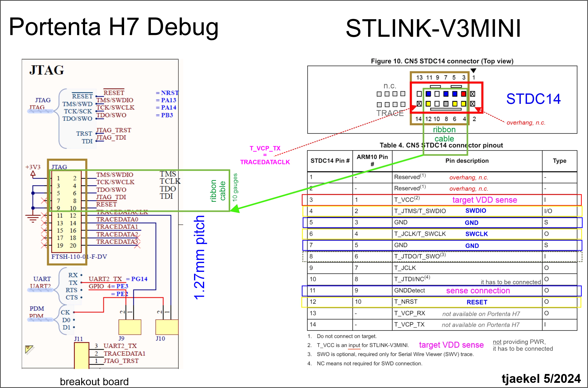The width and height of the screenshot is (588, 388).
Task: Click the vertical '10 gauges' label
Action: [235, 187]
